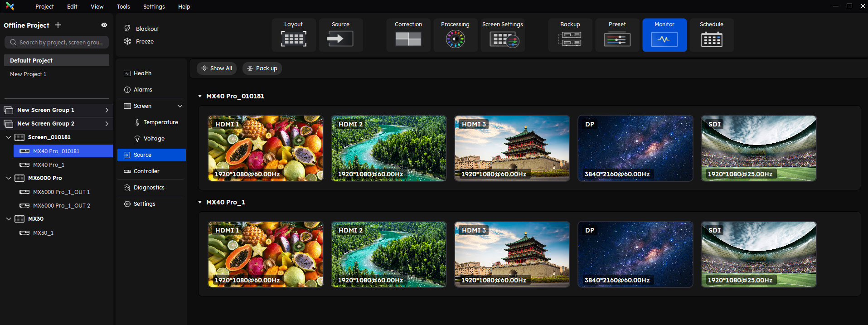Click the project search field
Screen dimensions: 868x325
(57, 42)
